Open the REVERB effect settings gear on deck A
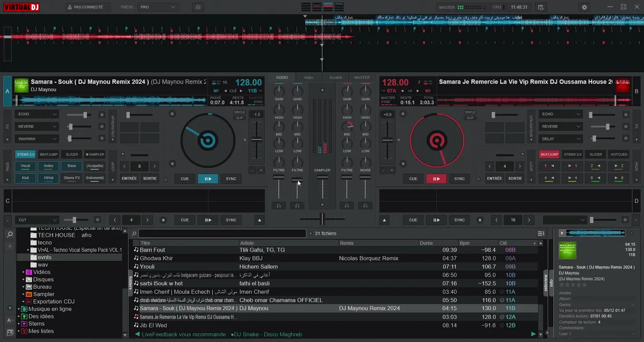This screenshot has width=644, height=342. pyautogui.click(x=101, y=127)
